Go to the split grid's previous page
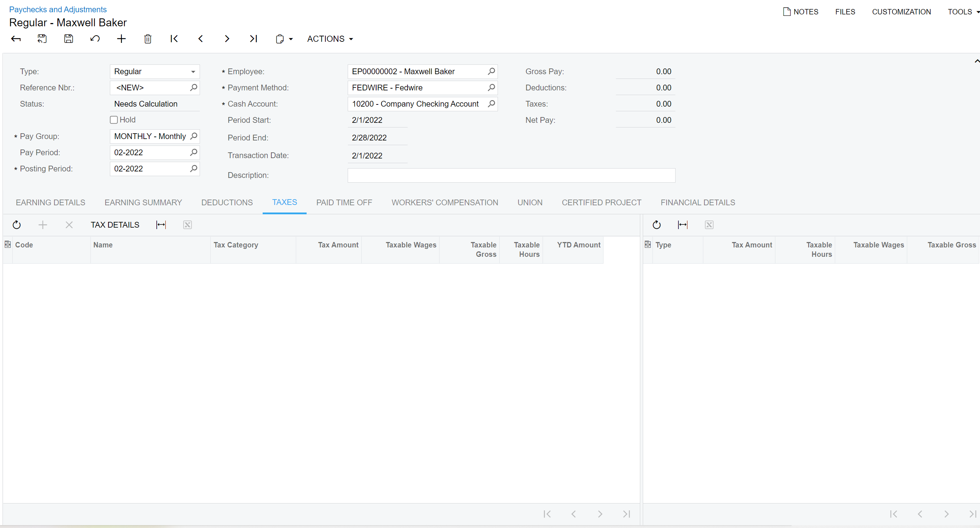 tap(920, 514)
